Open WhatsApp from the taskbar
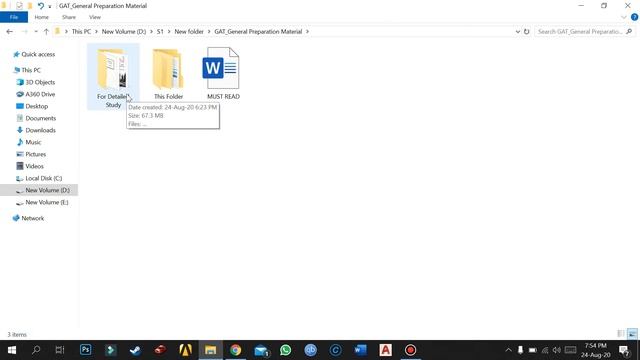 tap(286, 350)
